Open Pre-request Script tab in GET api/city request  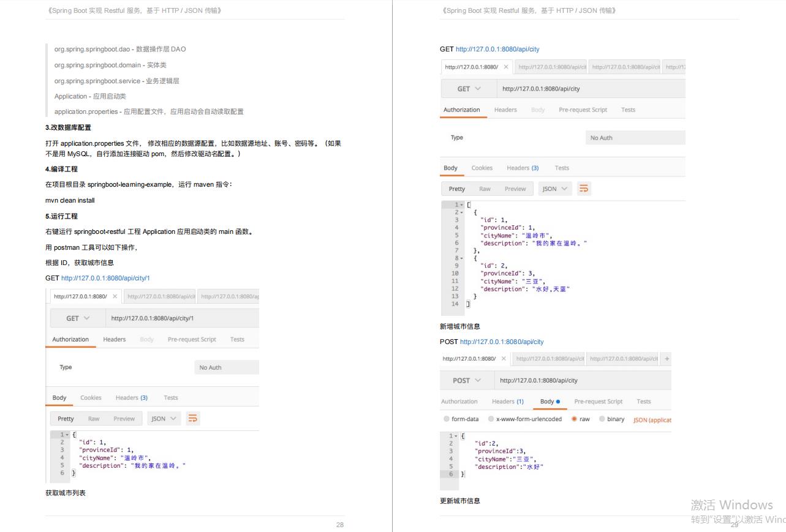point(583,110)
